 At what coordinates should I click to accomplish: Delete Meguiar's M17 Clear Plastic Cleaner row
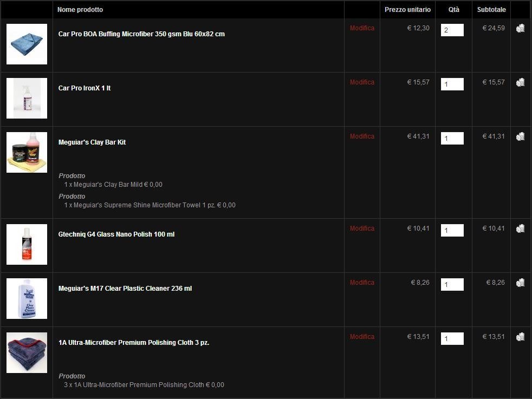521,283
